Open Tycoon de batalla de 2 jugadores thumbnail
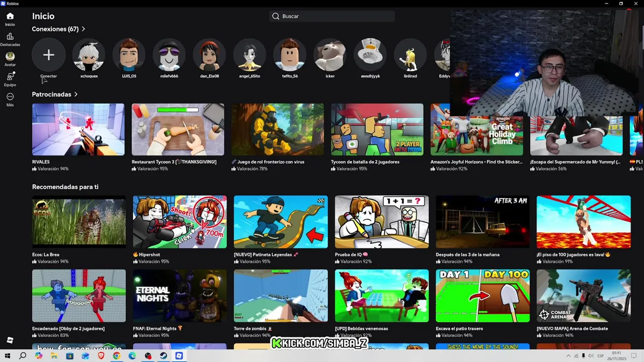Image resolution: width=644 pixels, height=362 pixels. (377, 129)
